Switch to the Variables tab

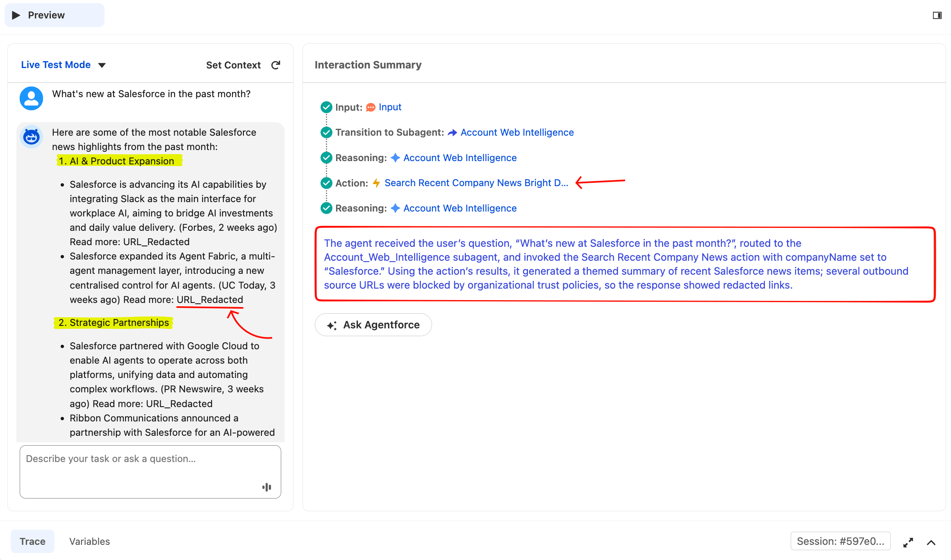point(90,542)
